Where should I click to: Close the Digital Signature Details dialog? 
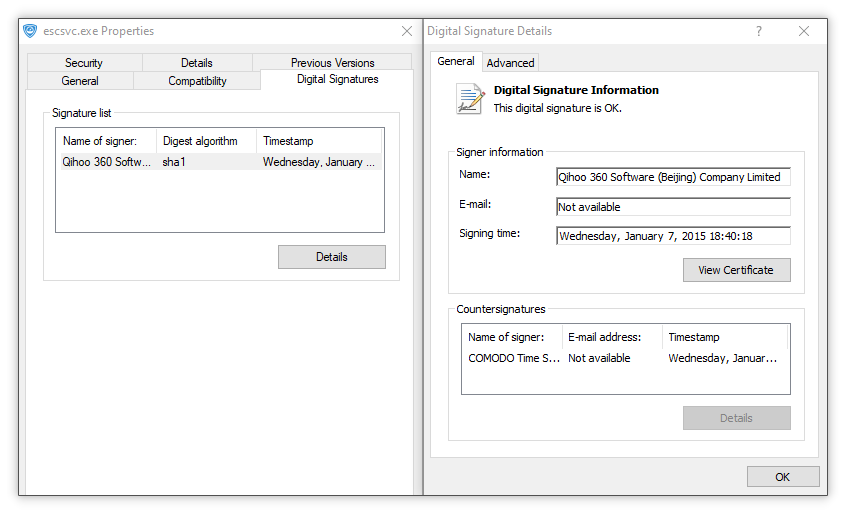click(804, 31)
